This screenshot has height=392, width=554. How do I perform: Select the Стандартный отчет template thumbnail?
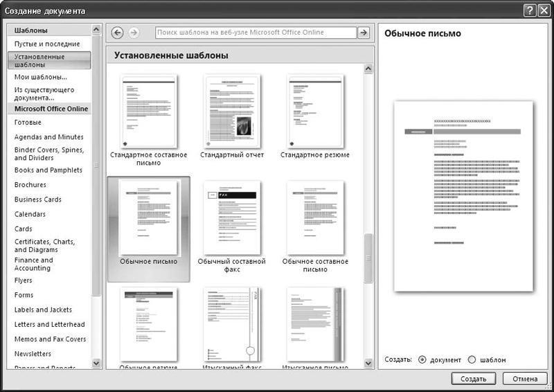[231, 111]
